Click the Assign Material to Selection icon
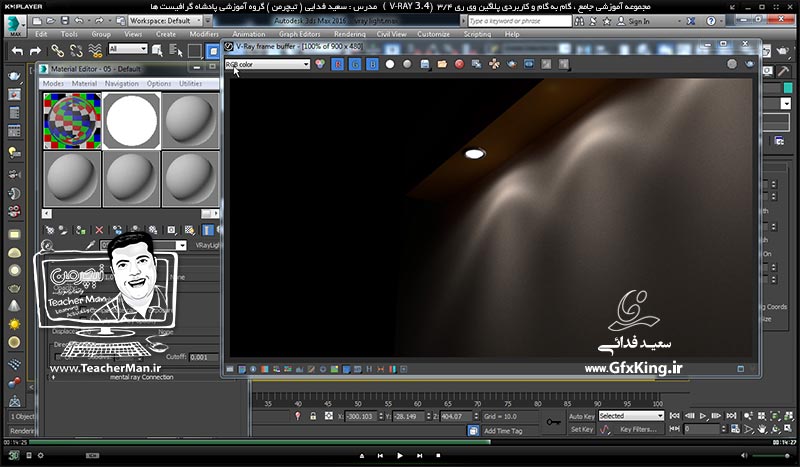The height and width of the screenshot is (467, 800). point(81,230)
